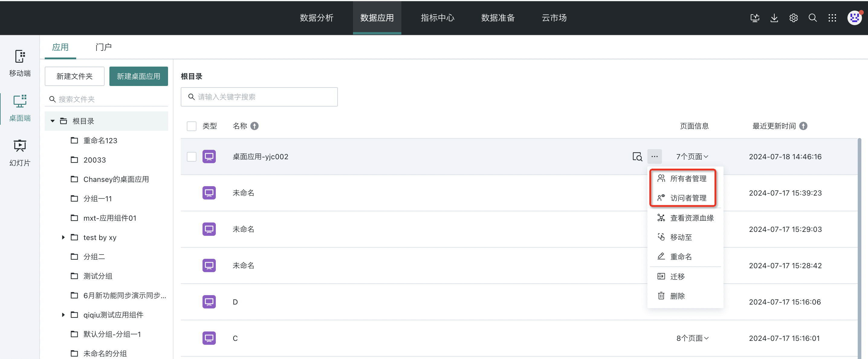Check the 桌面应用-yjc002 row checkbox
Screen dimensions: 868x359
191,156
